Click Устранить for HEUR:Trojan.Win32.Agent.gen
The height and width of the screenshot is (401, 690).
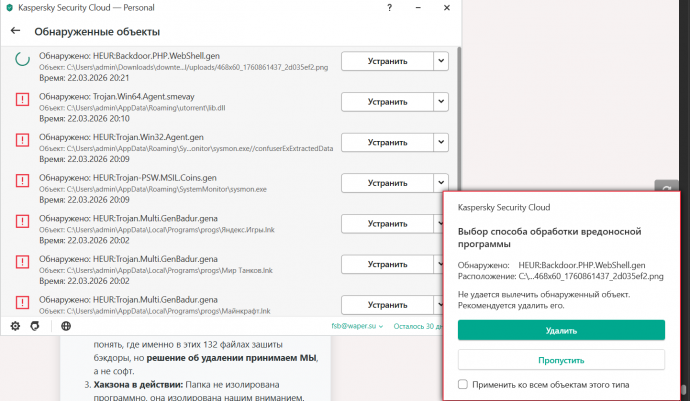tap(387, 142)
